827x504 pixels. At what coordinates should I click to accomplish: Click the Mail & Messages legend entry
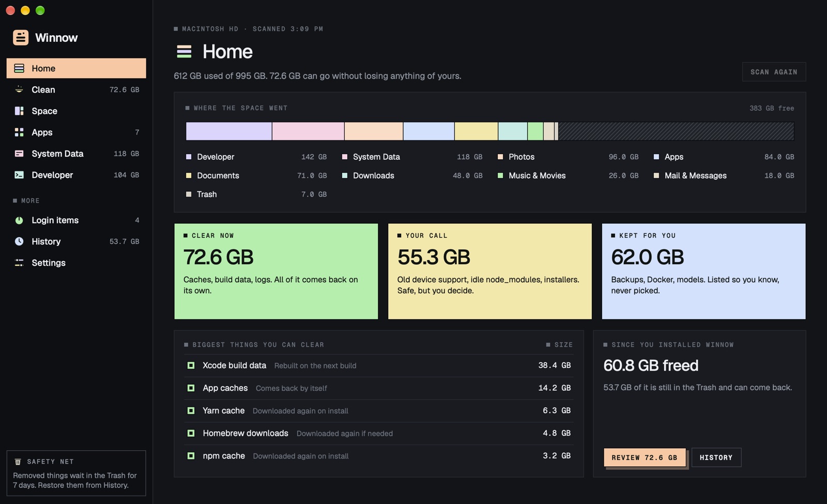724,176
